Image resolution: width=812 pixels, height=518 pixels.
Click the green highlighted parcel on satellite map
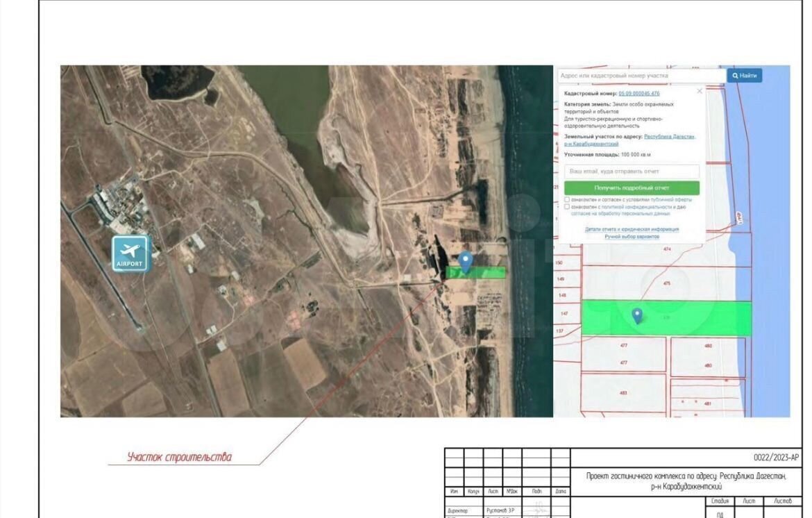pyautogui.click(x=476, y=273)
